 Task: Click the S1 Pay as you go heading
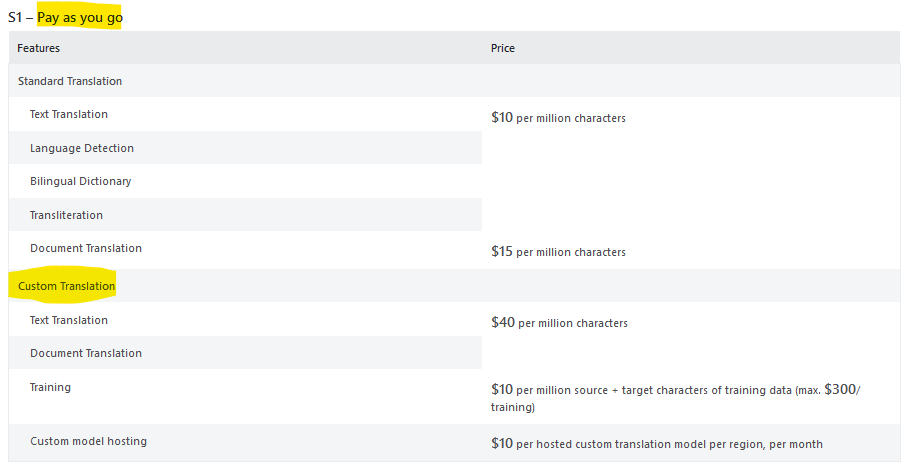[x=65, y=17]
